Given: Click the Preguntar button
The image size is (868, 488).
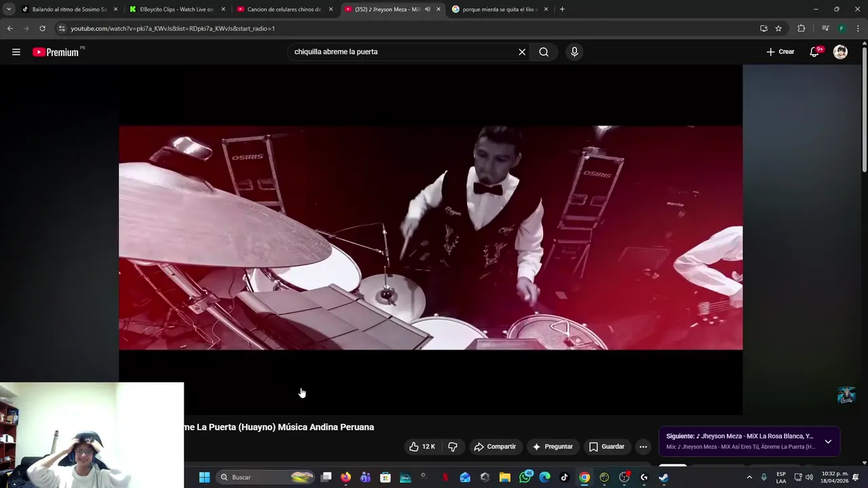Looking at the screenshot, I should (553, 447).
